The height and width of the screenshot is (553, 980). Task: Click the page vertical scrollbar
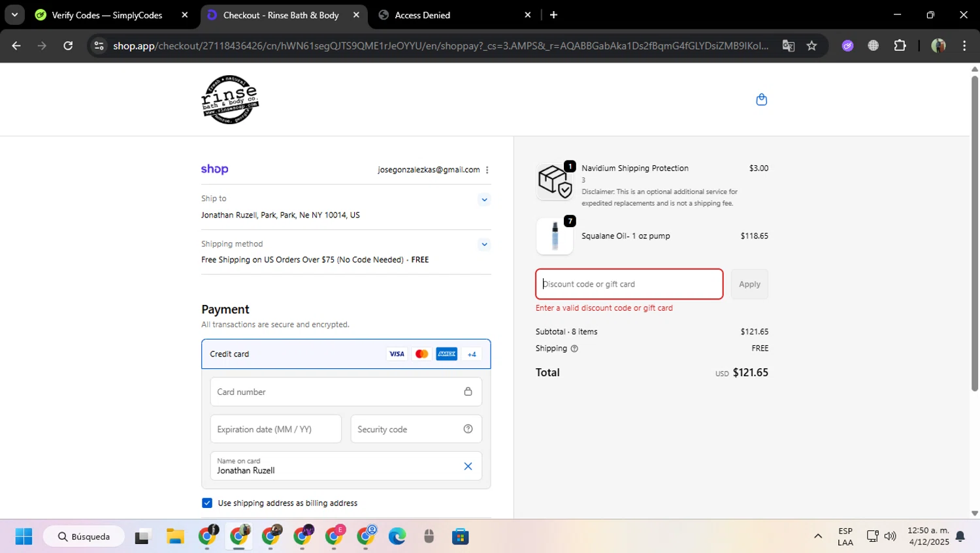[x=975, y=234]
